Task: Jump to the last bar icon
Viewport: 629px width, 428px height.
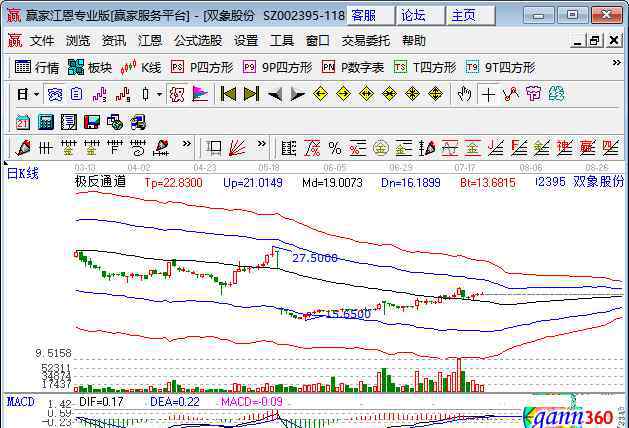Action: coord(252,95)
